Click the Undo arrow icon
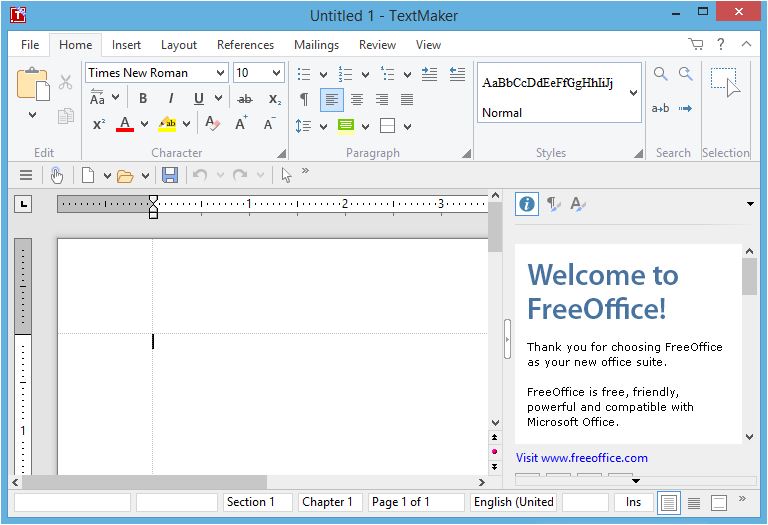 (x=199, y=175)
